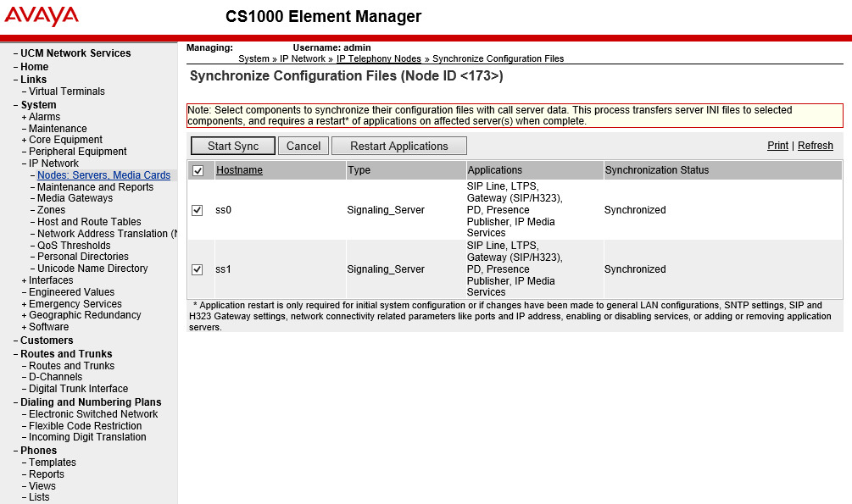Expand the Geographic Redundancy tree node
This screenshot has height=504, width=852.
click(x=24, y=315)
